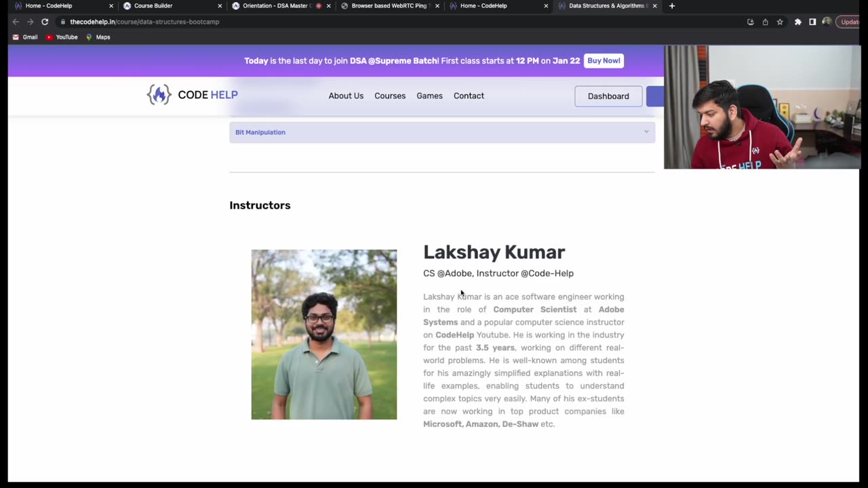Open the Gmail bookmark
Viewport: 868px width, 488px height.
point(25,37)
